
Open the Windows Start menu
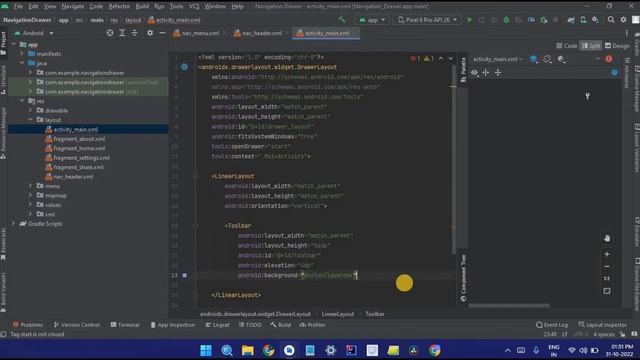click(x=206, y=350)
